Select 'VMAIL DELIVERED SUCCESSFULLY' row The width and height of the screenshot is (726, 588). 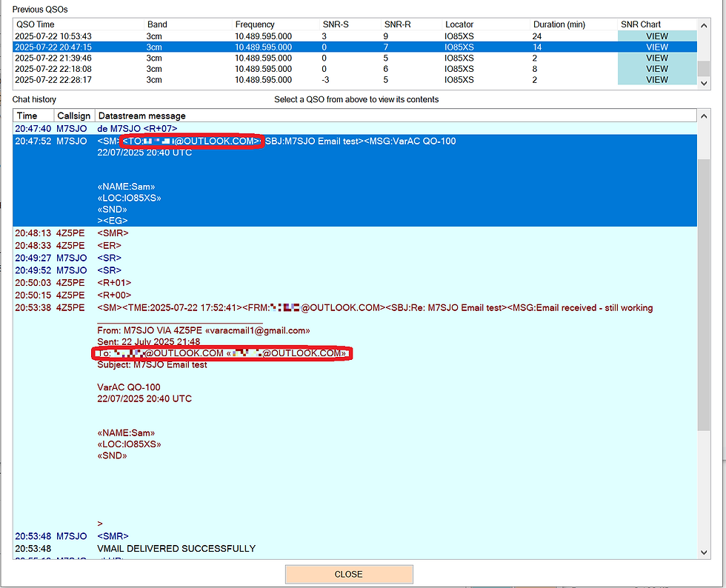355,549
